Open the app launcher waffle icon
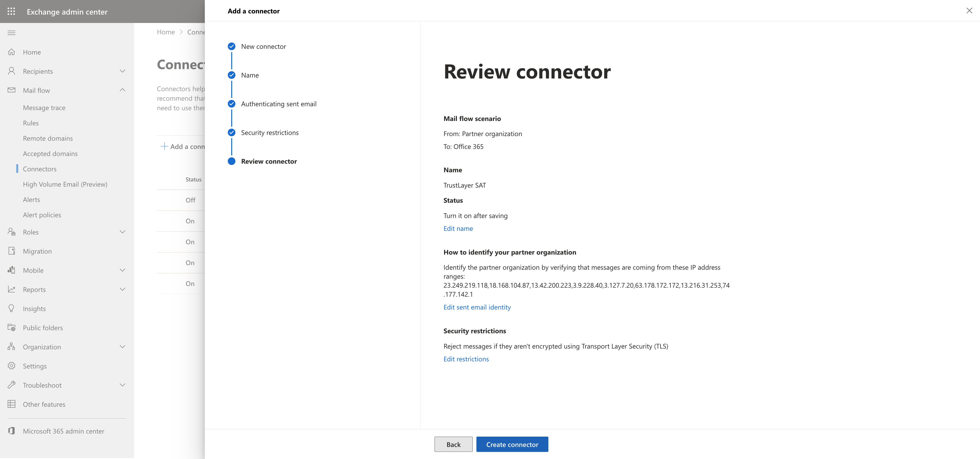Viewport: 980px width, 459px height. pos(11,11)
